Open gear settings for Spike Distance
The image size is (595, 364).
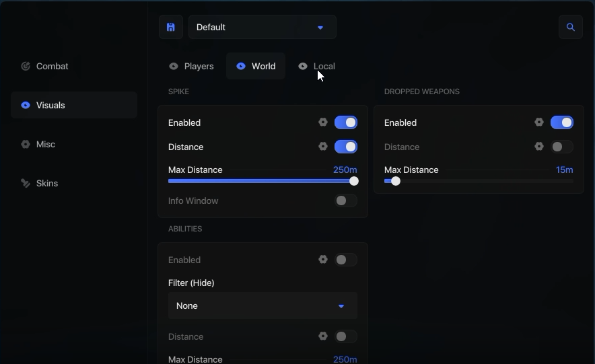323,147
